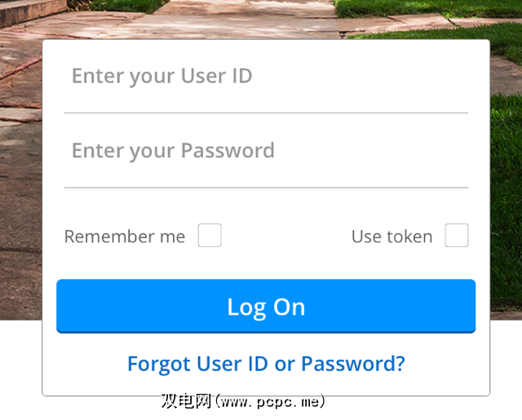Tick the Remember me checkbox

click(210, 236)
